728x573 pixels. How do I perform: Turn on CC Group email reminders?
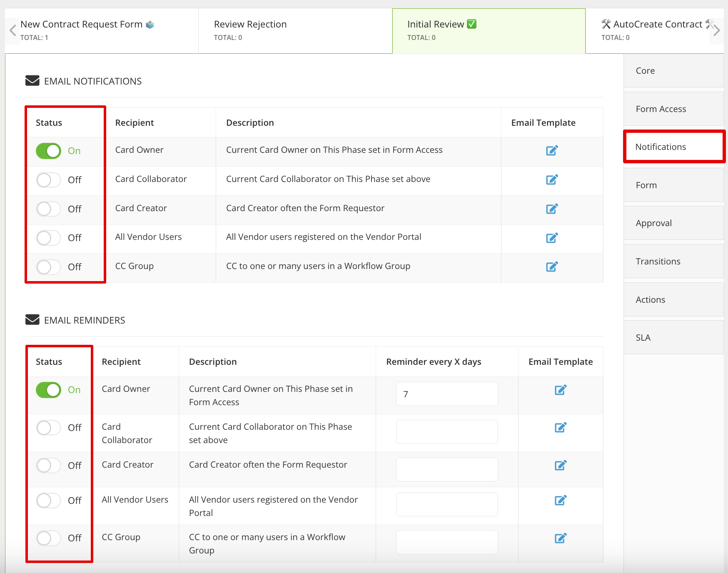(48, 538)
